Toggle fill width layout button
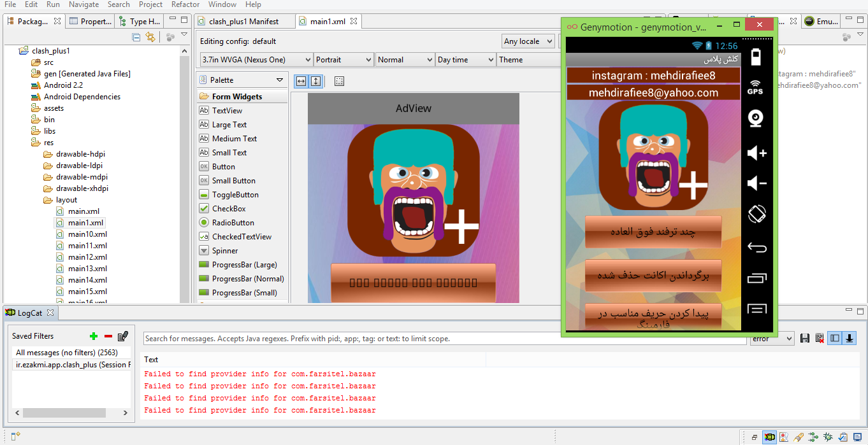Viewport: 868px width, 445px height. 301,81
